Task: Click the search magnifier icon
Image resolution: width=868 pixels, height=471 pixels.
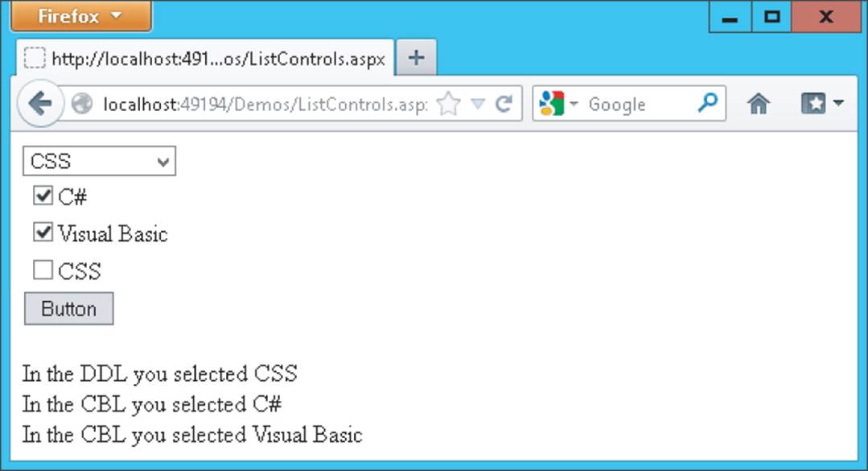Action: point(707,102)
